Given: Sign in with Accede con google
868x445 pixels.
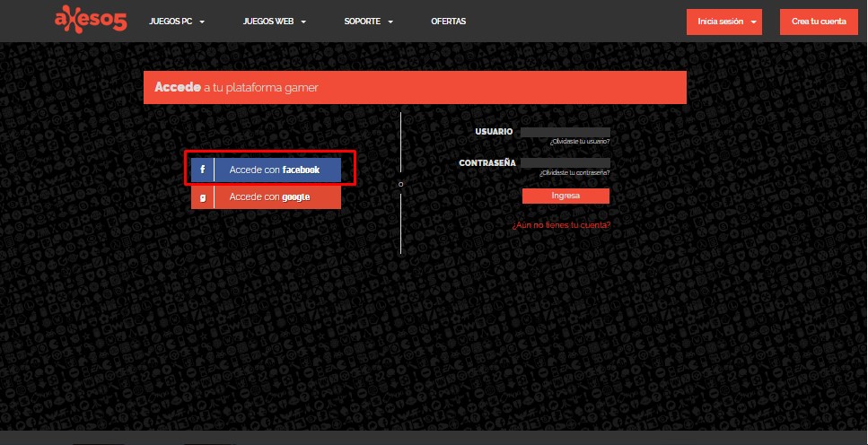Looking at the screenshot, I should 267,197.
